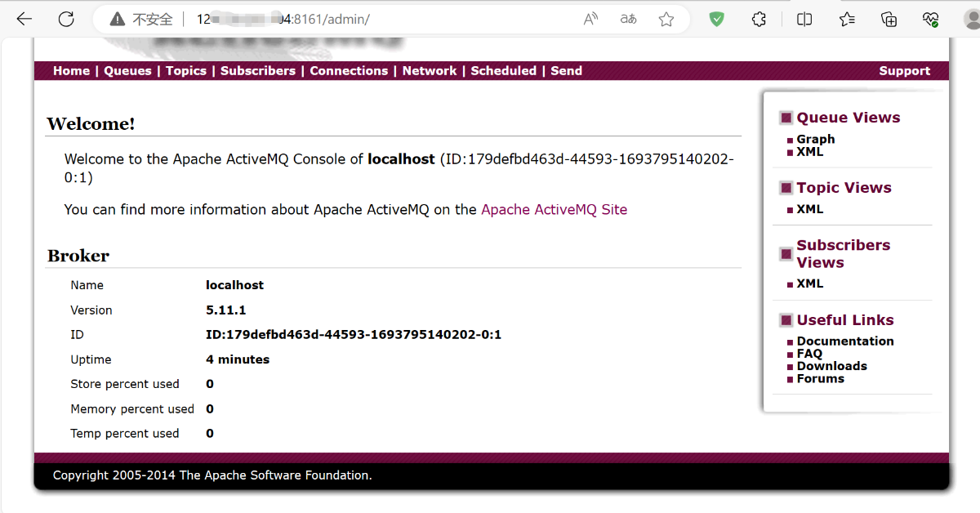Click the Support link in the menu bar
The height and width of the screenshot is (513, 980).
[904, 71]
